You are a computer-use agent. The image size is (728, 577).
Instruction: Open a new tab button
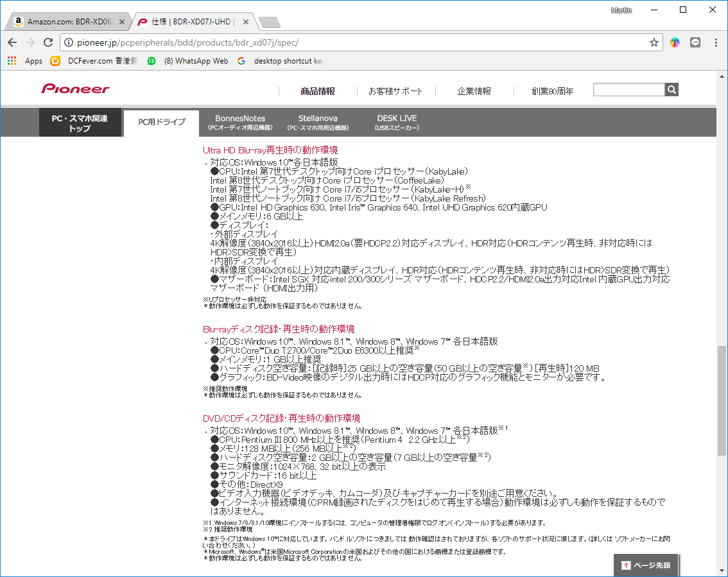(269, 22)
